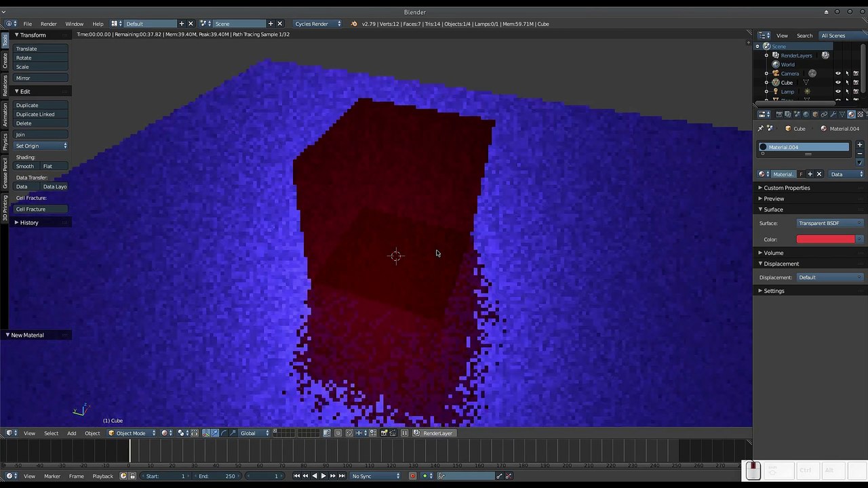868x488 pixels.
Task: Hide the Cube in the outliner
Action: click(837, 83)
